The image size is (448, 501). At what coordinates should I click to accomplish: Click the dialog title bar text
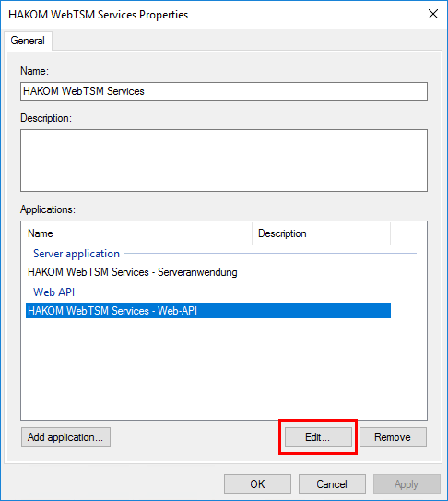[99, 15]
